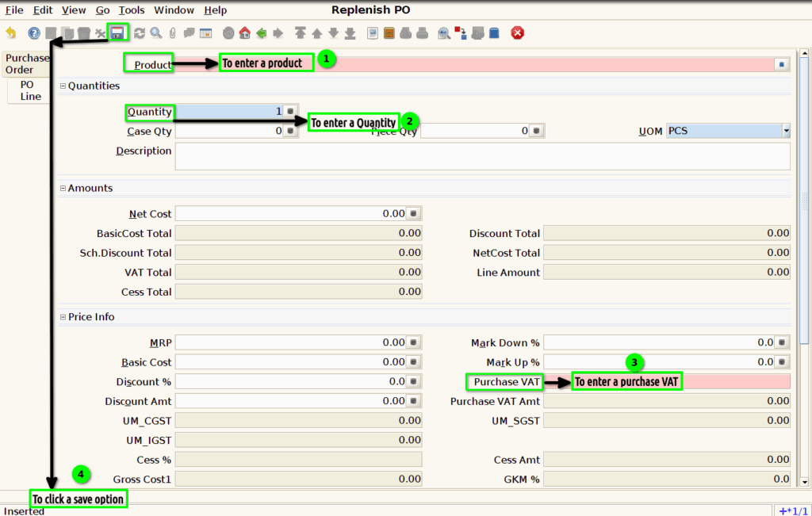Open the Help menu
This screenshot has height=516, width=812.
click(x=216, y=10)
